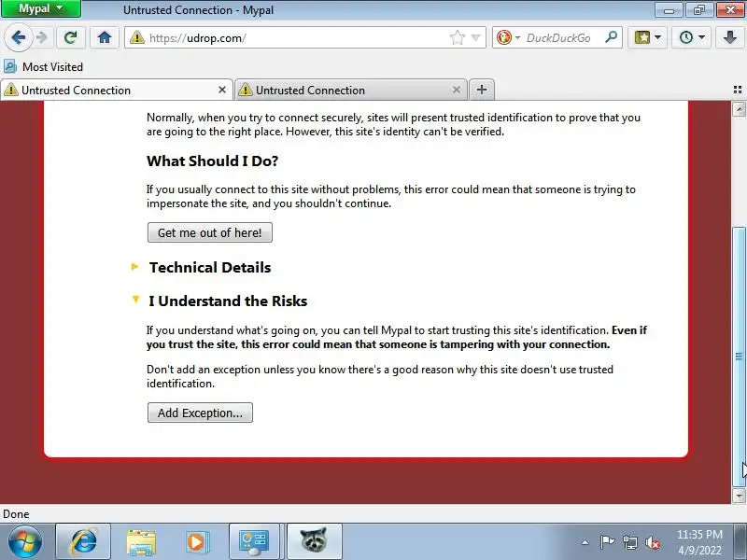Open the Mypal application menu button

pyautogui.click(x=41, y=8)
